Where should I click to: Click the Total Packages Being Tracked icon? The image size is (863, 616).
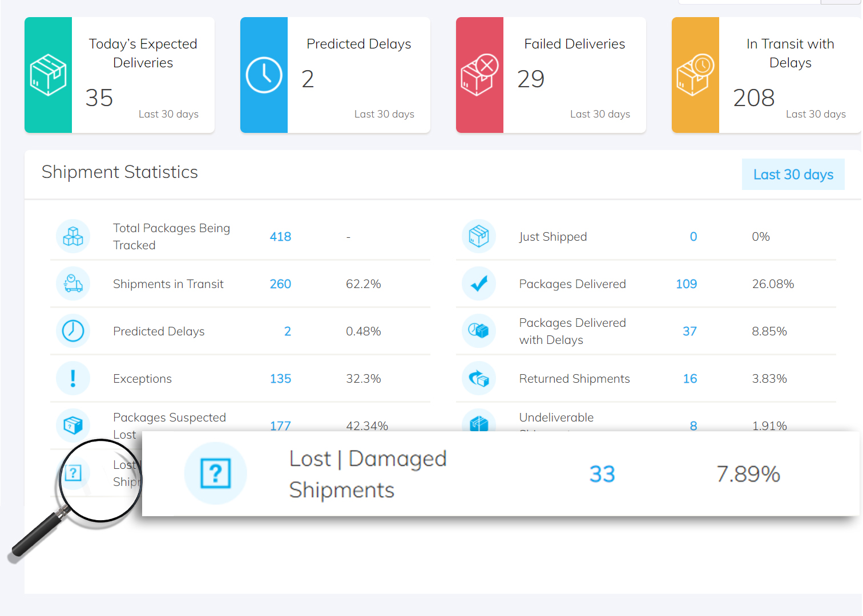73,236
